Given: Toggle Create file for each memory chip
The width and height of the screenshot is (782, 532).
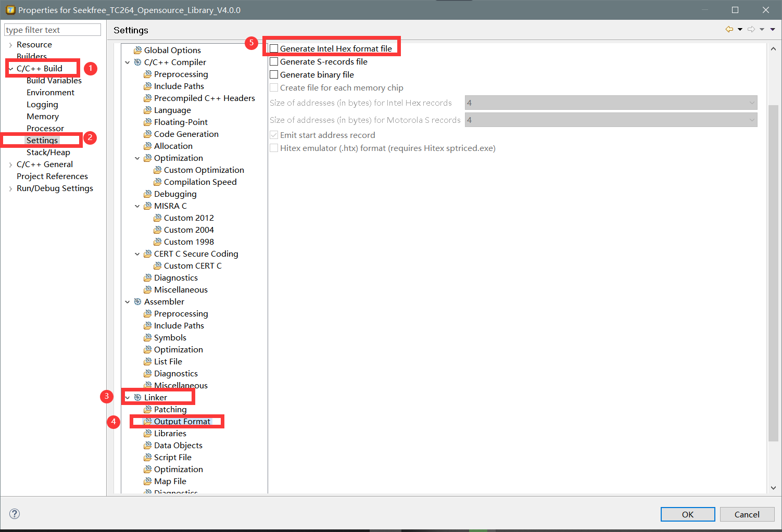Looking at the screenshot, I should [x=274, y=88].
